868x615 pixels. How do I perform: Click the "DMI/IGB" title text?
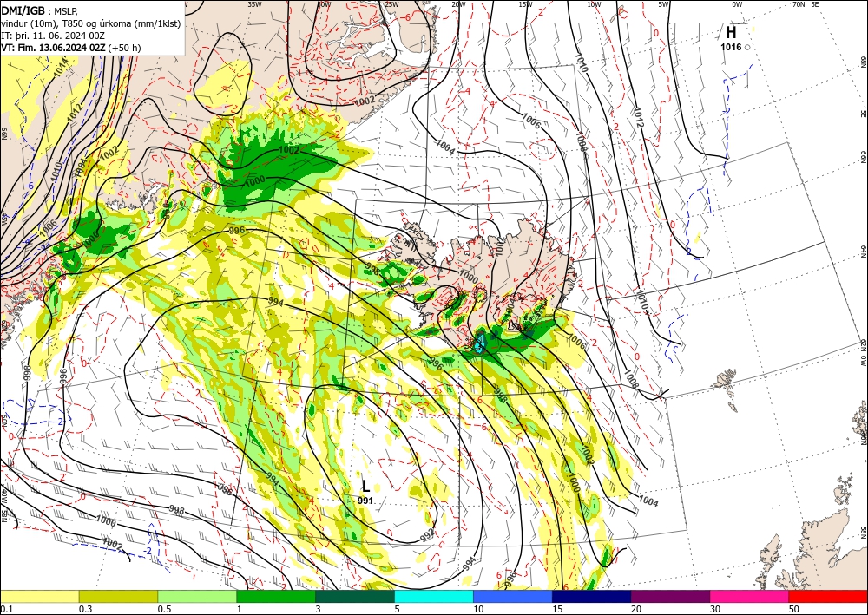[x=23, y=10]
